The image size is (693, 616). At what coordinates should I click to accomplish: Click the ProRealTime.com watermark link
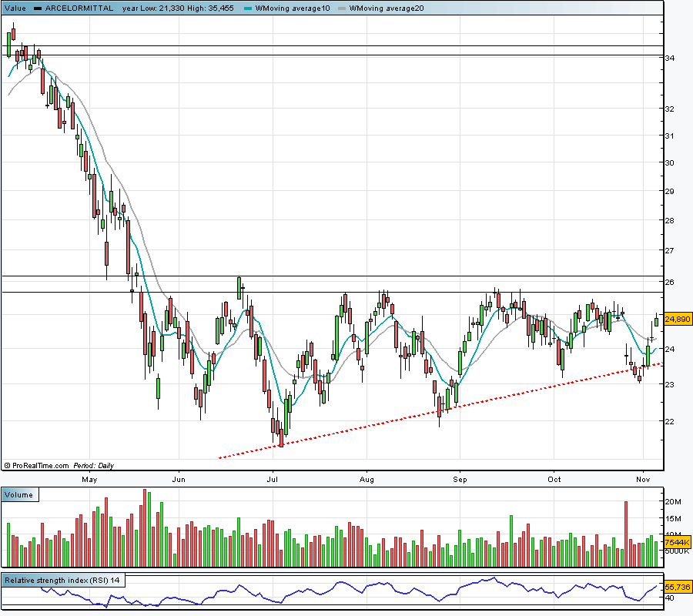pyautogui.click(x=37, y=465)
